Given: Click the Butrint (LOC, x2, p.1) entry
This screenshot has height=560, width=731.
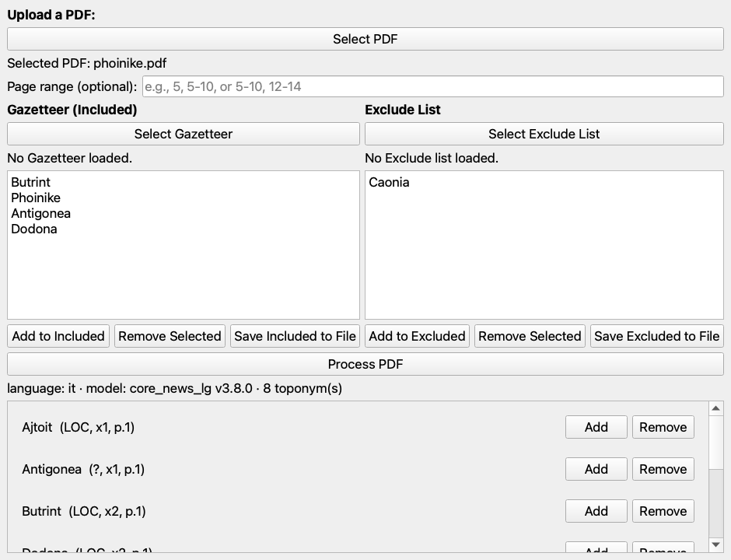Looking at the screenshot, I should [x=84, y=511].
